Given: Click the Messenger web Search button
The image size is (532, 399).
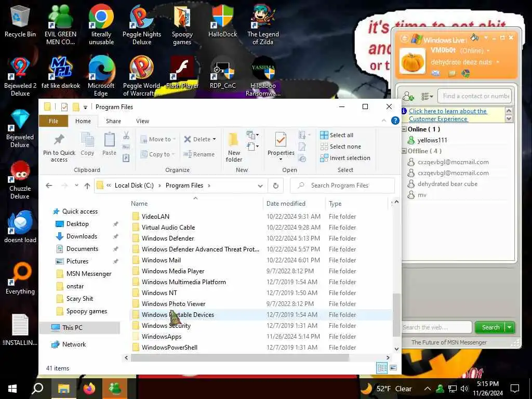Looking at the screenshot, I should pyautogui.click(x=490, y=327).
